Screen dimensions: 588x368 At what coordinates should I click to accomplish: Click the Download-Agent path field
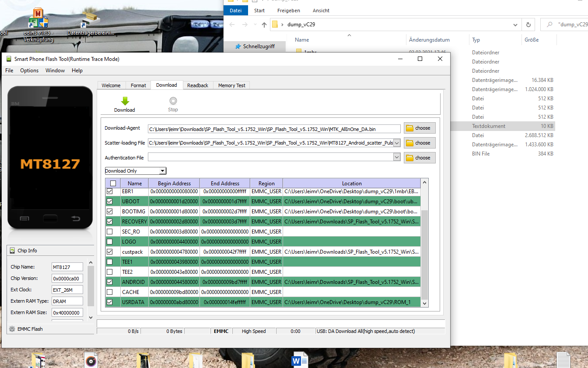[x=274, y=129]
